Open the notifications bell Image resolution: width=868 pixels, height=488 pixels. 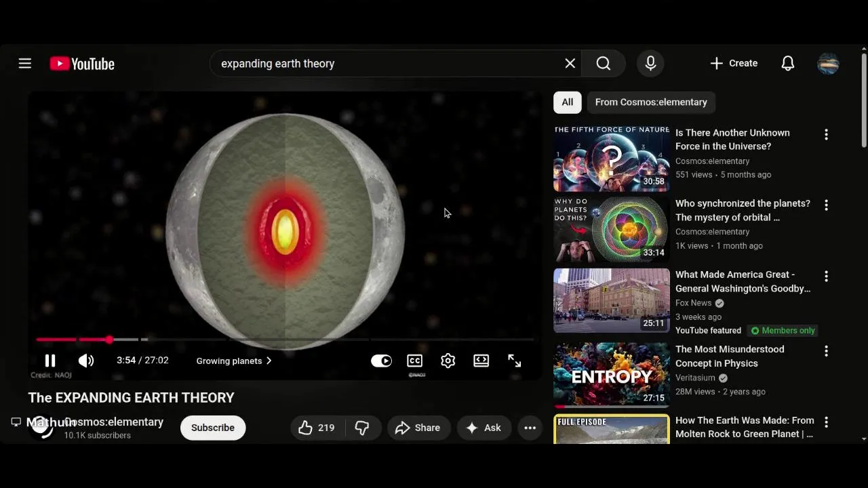click(x=788, y=63)
